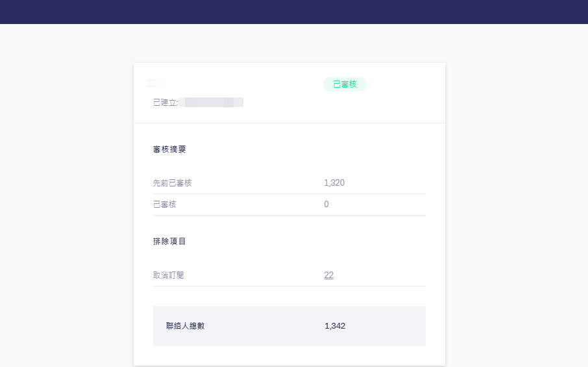This screenshot has width=588, height=367.
Task: Click the 已審核 row label in summary
Action: [164, 205]
